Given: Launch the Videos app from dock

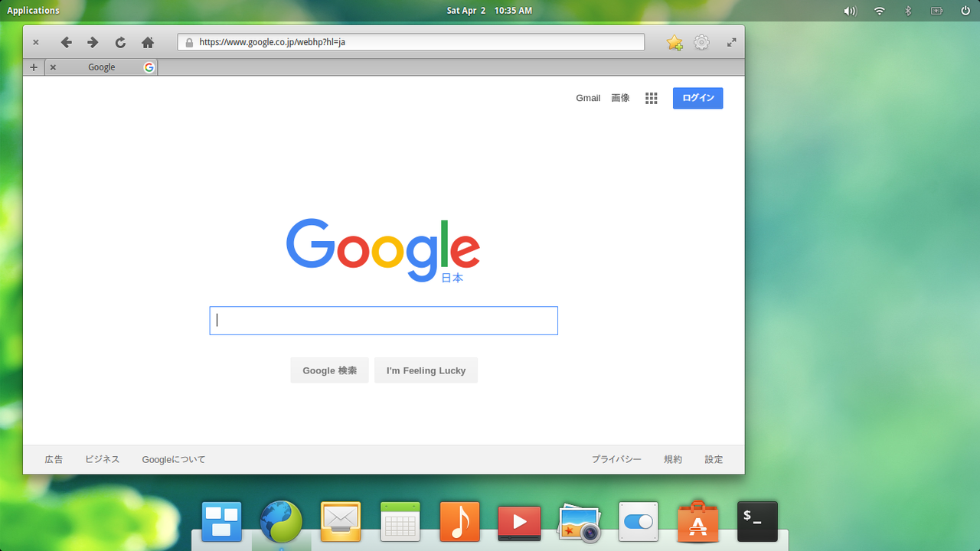Looking at the screenshot, I should [520, 523].
